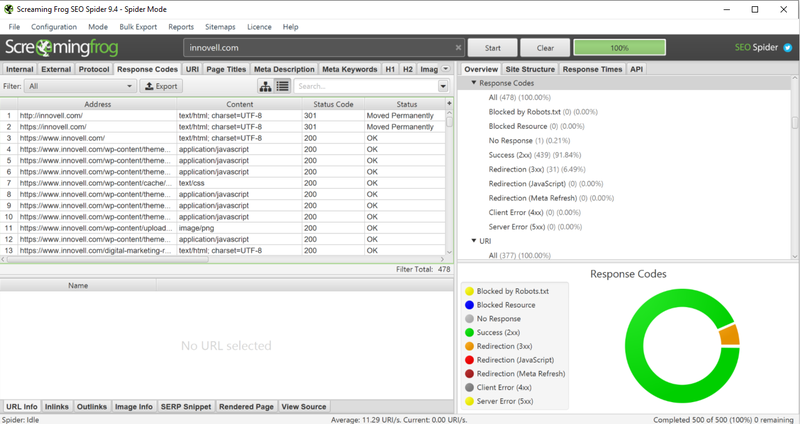Open the View Source bottom tab

[304, 407]
